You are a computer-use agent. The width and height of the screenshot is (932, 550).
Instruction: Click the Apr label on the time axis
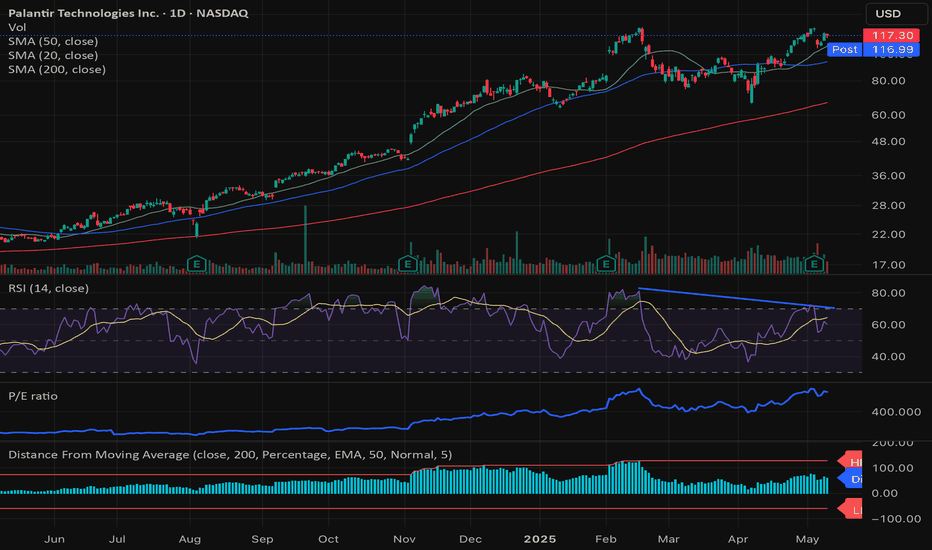point(738,539)
